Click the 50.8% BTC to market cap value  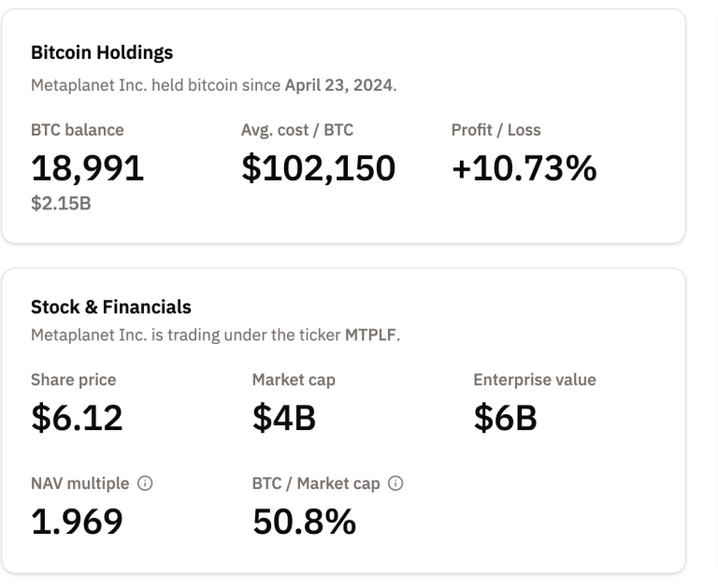point(304,523)
